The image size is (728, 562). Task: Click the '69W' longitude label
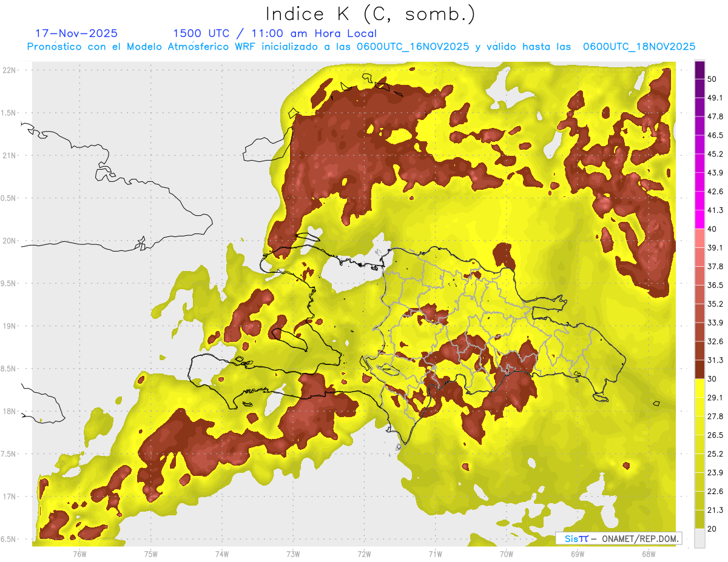(577, 554)
